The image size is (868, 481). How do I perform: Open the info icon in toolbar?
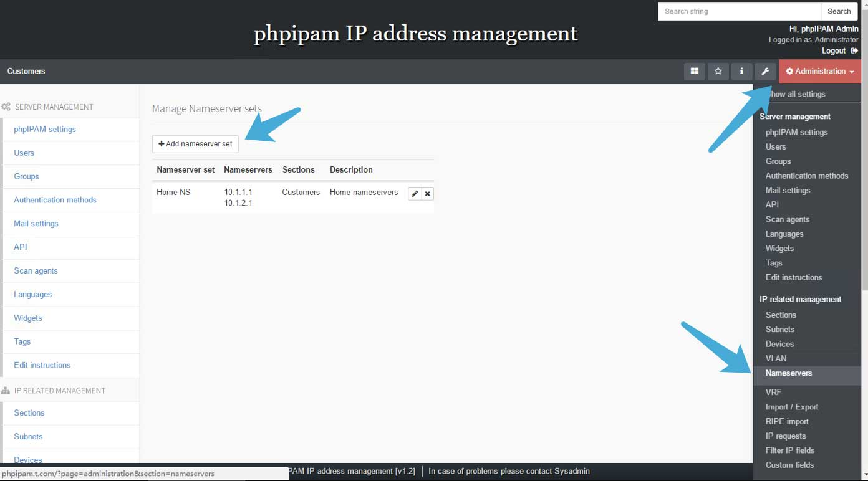tap(741, 71)
